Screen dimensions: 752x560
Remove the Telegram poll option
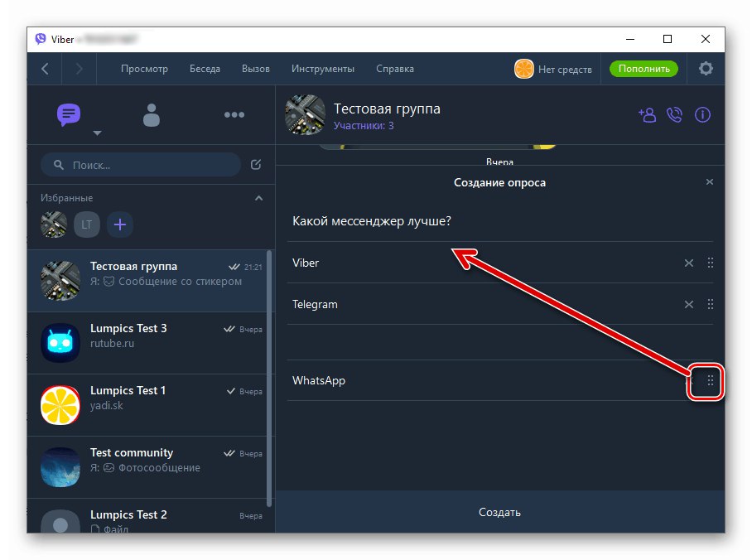[x=689, y=304]
